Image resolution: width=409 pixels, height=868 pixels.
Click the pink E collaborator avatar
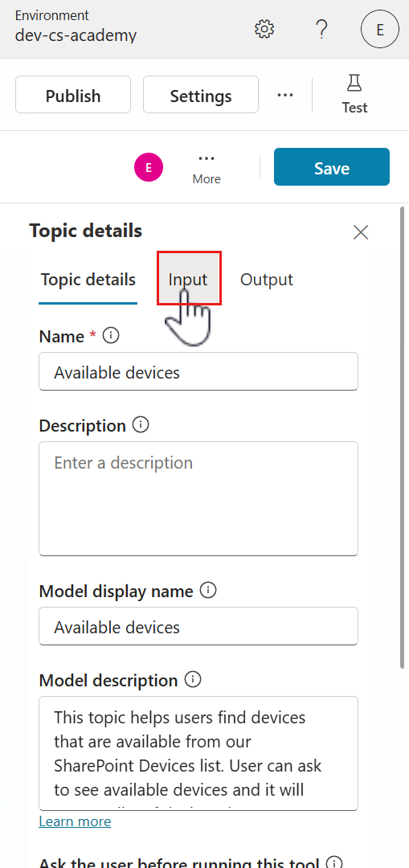click(x=149, y=167)
